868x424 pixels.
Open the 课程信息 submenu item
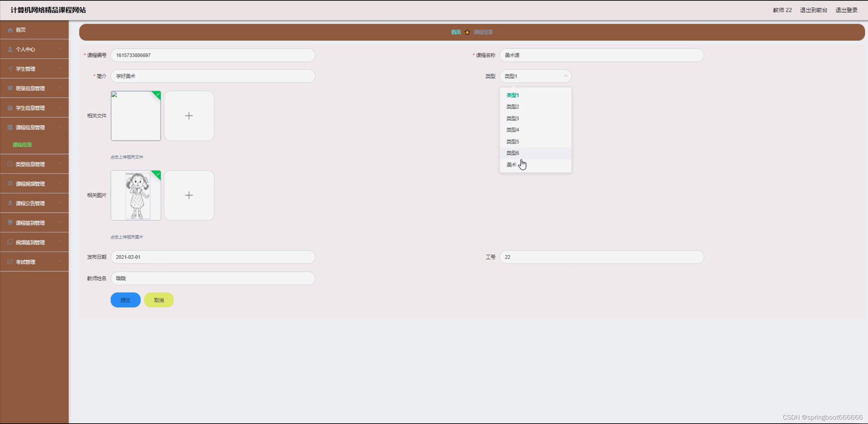point(22,145)
